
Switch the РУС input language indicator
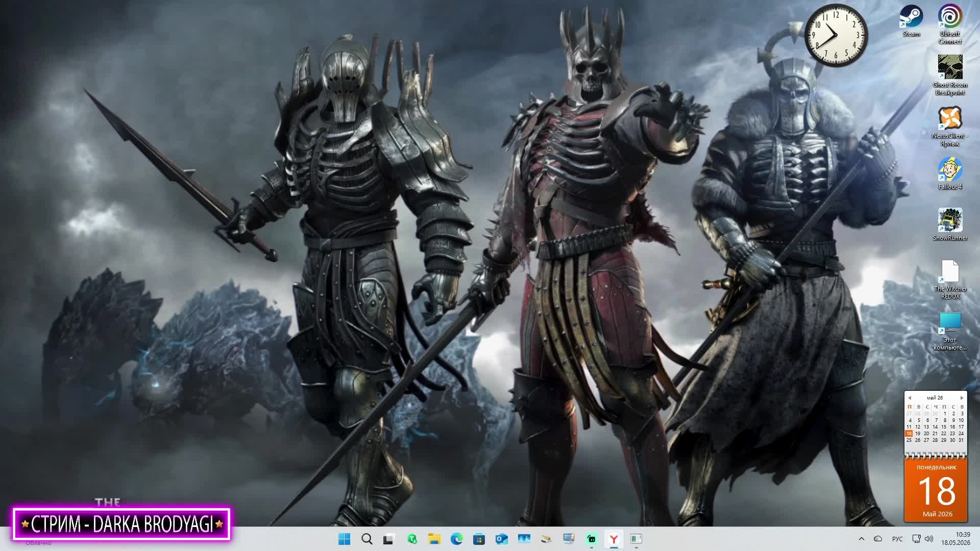tap(897, 539)
